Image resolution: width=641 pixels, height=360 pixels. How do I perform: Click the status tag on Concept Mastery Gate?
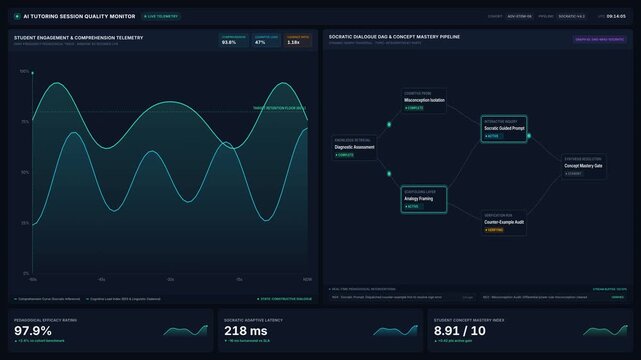click(x=574, y=174)
